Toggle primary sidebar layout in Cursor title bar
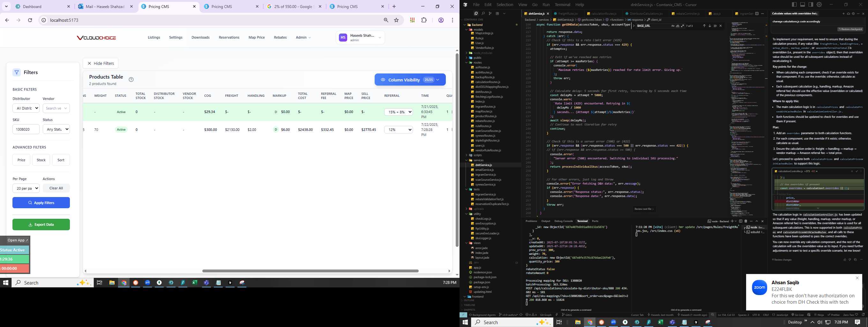This screenshot has height=327, width=868. (794, 4)
